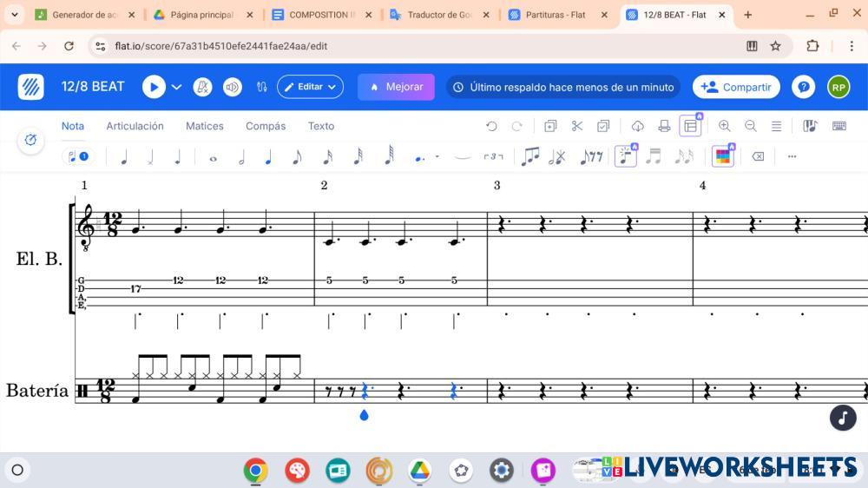Select the eighth note duration
This screenshot has height=488, width=868.
tap(297, 157)
